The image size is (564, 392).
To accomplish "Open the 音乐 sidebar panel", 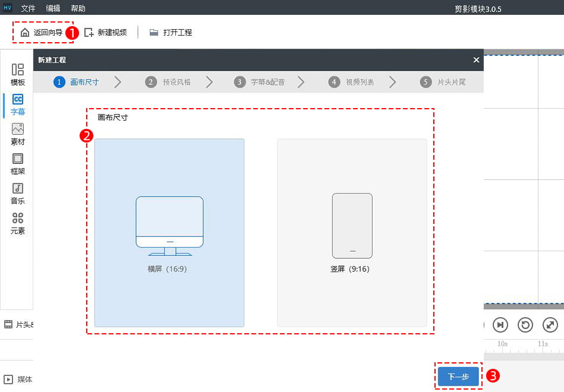I will (18, 194).
